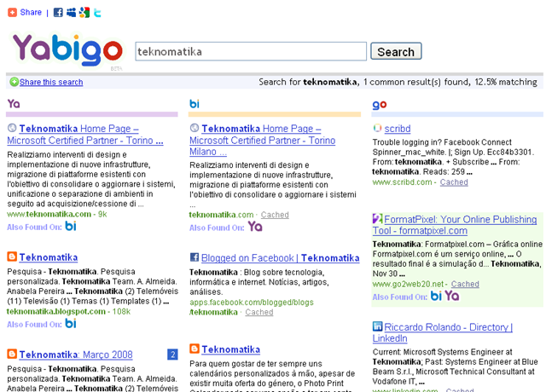Screen dimensions: 546x392
Task: Share via the Facebook icon at top
Action: [58, 13]
